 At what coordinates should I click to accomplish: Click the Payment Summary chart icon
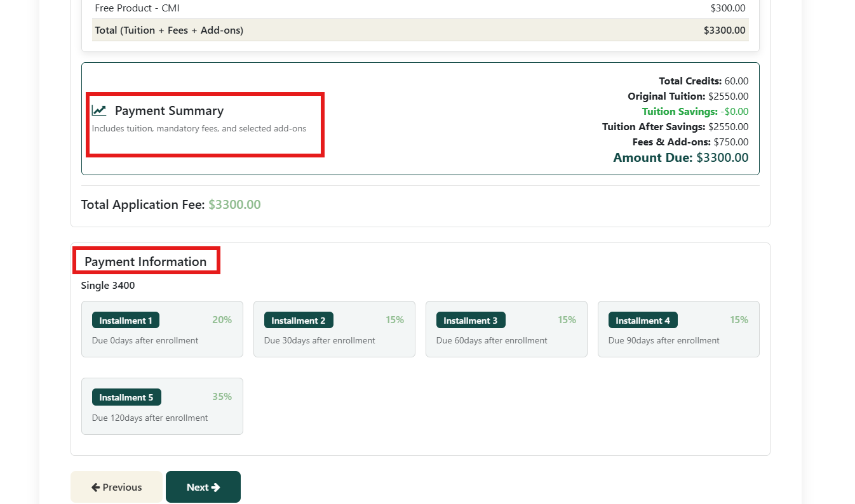(99, 110)
